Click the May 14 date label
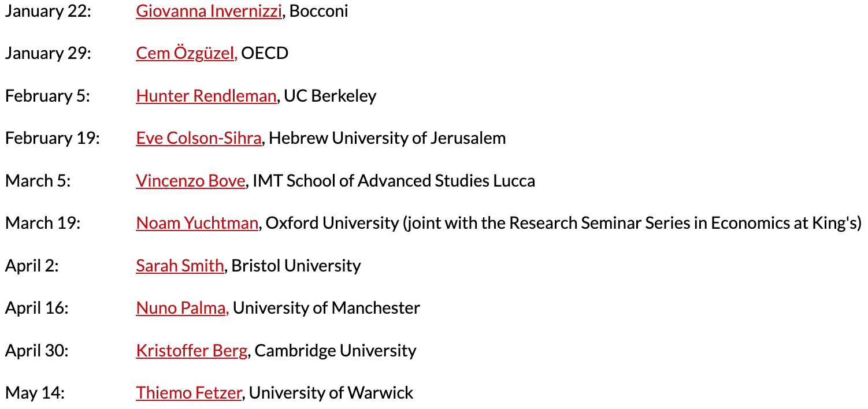 point(35,393)
